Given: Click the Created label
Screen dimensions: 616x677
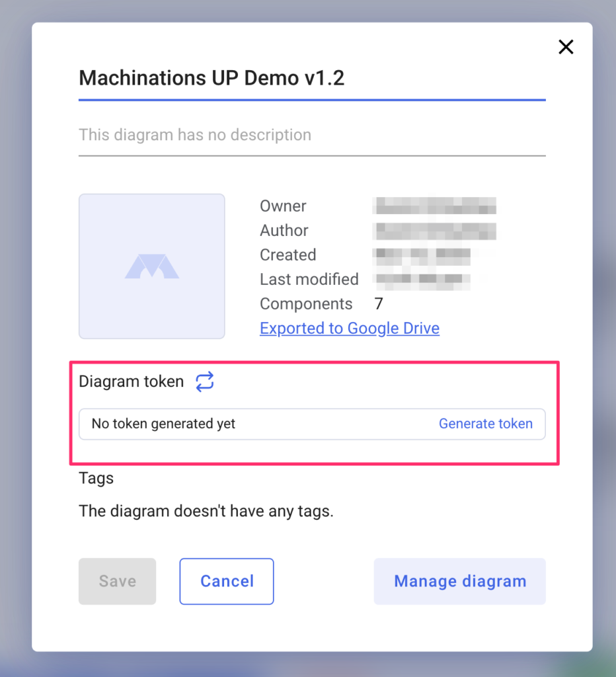Looking at the screenshot, I should pos(288,255).
